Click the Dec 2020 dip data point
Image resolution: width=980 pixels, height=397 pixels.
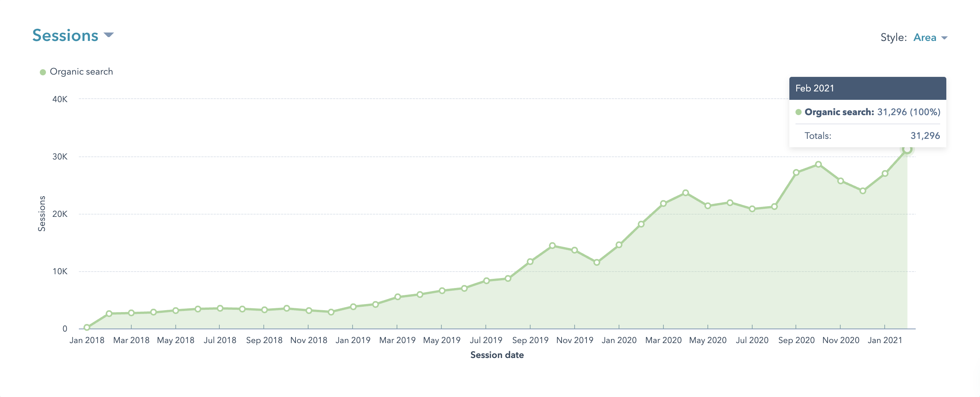tap(863, 191)
